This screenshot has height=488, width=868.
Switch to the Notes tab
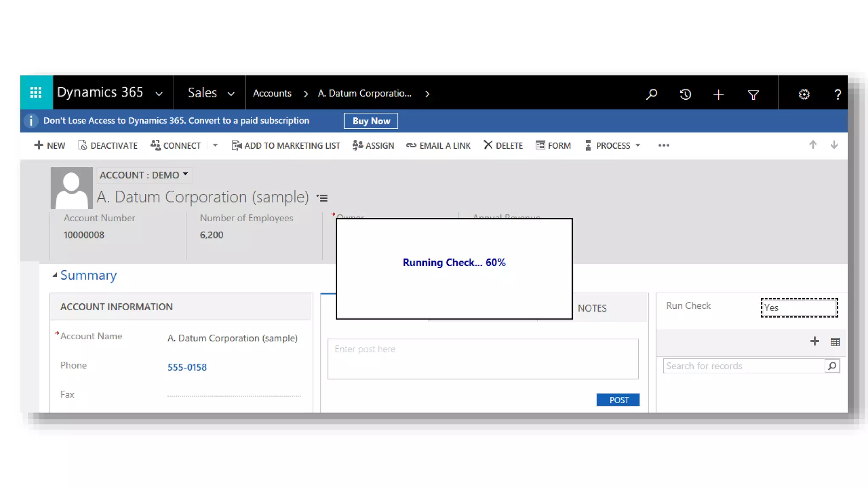point(592,308)
